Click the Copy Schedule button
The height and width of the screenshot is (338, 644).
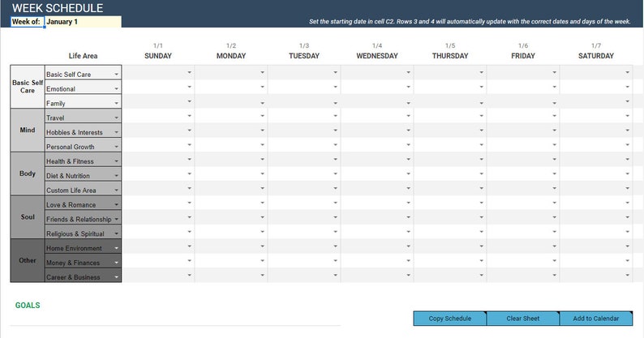(449, 319)
